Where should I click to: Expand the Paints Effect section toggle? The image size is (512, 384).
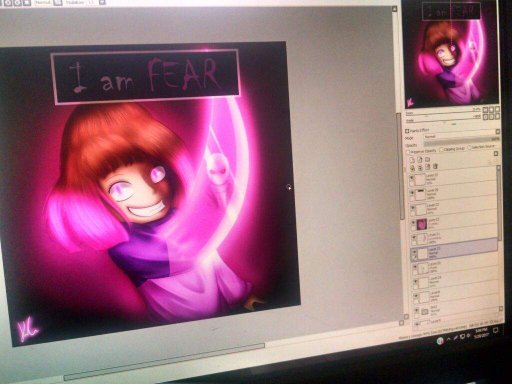pos(407,131)
